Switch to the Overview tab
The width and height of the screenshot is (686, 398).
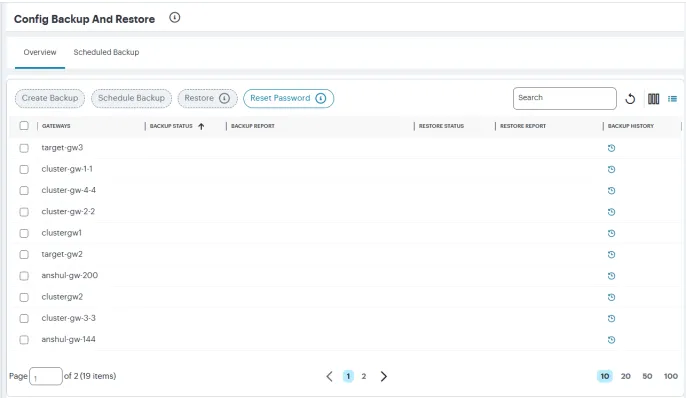(x=40, y=52)
